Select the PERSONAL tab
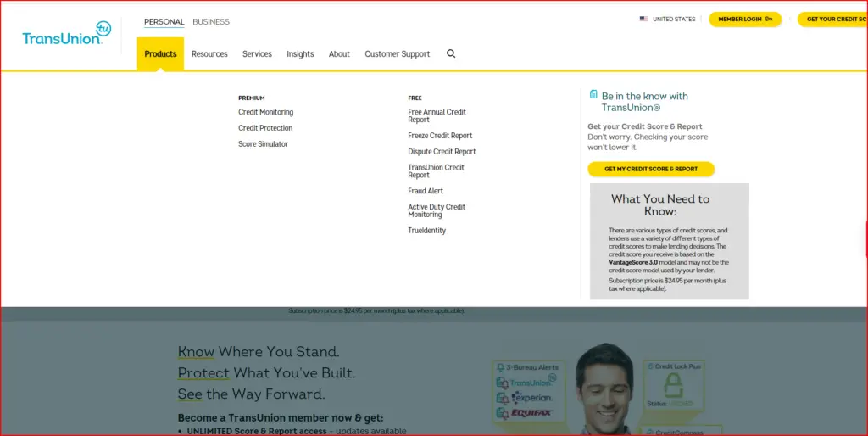868x436 pixels. coord(164,21)
